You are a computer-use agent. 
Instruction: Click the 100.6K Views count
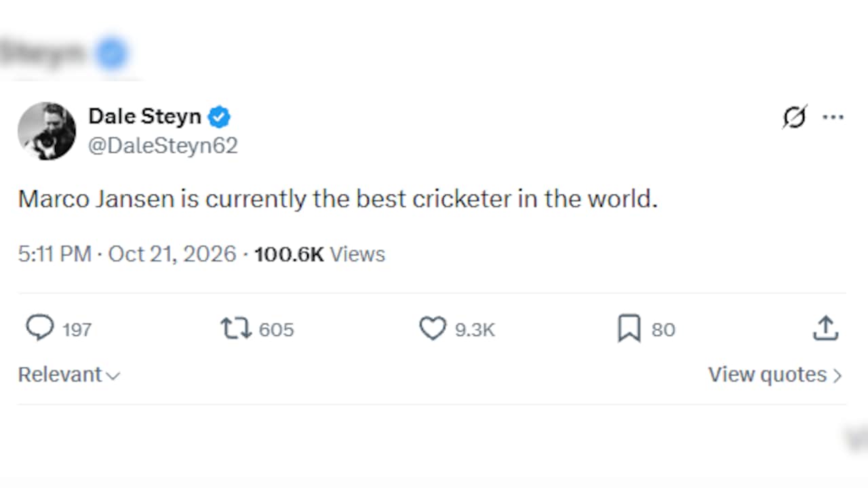(319, 254)
